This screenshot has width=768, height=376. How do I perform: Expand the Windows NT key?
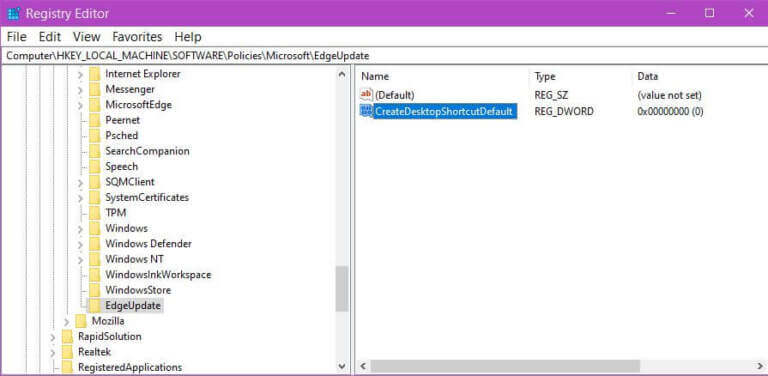80,259
